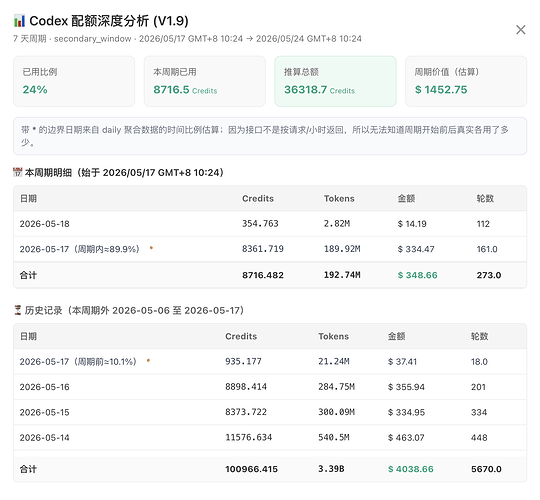This screenshot has width=540, height=500.
Task: Click the 8898.414 credits value
Action: 246,387
